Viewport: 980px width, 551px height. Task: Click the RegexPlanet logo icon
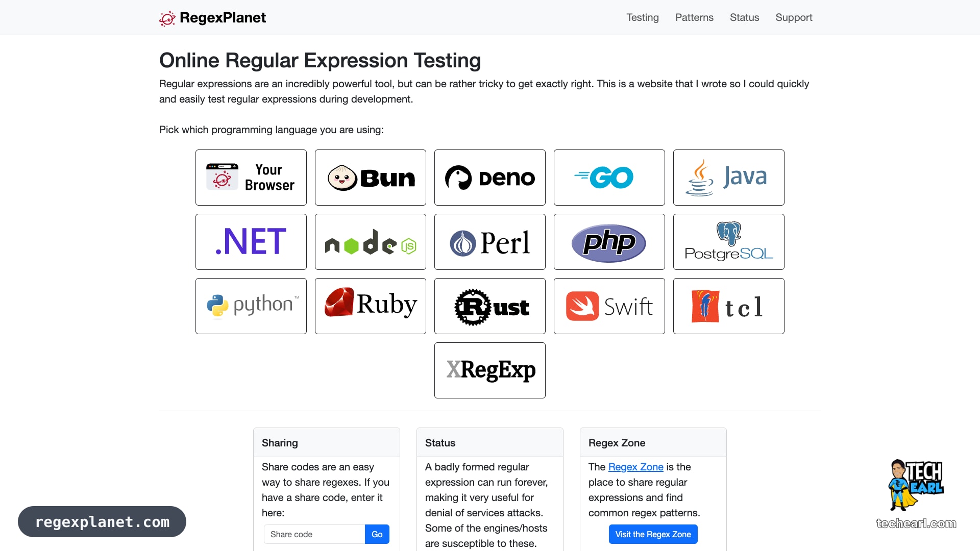coord(167,18)
